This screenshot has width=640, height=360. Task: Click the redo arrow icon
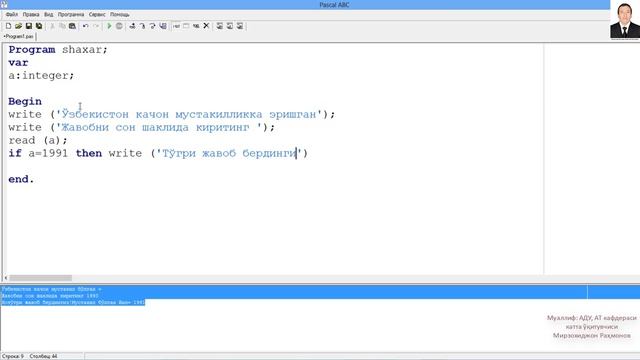(x=96, y=26)
